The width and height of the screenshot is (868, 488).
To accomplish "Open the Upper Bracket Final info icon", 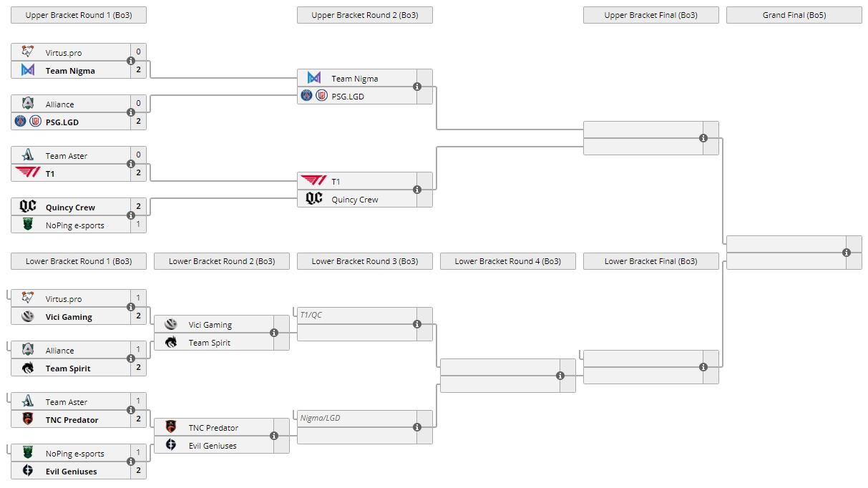I will 703,138.
